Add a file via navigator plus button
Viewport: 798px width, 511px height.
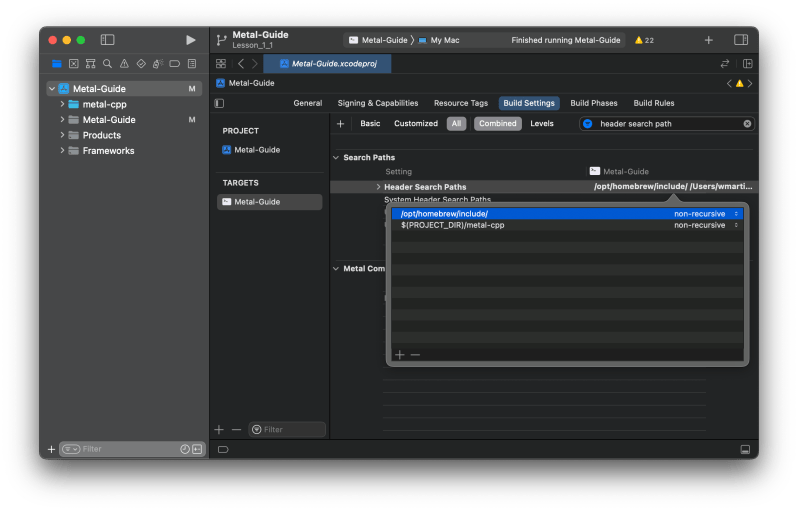coord(51,449)
